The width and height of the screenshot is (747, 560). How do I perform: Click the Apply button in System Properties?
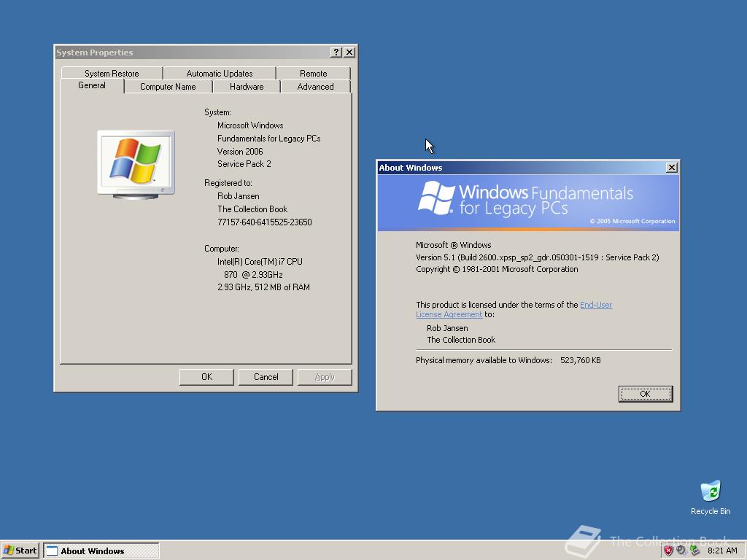325,377
